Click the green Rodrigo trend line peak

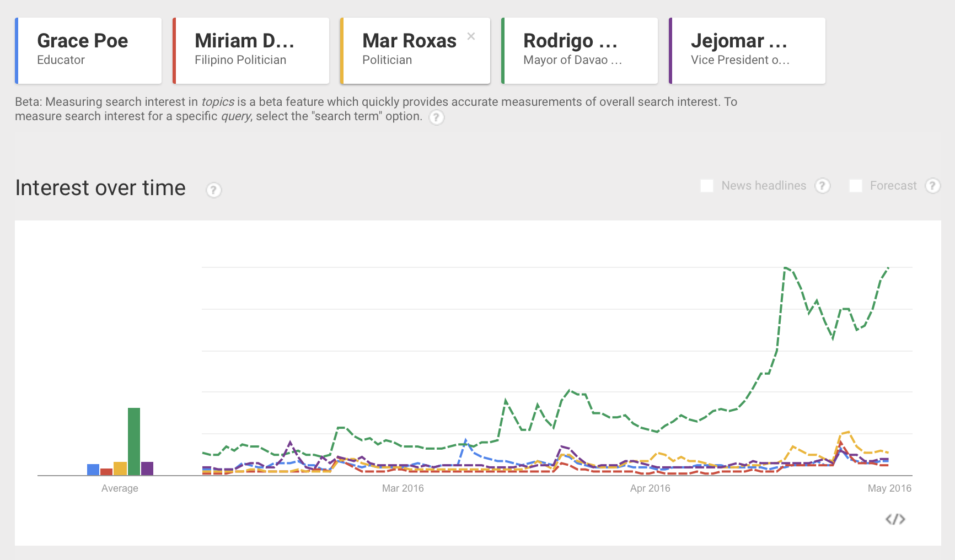point(787,268)
